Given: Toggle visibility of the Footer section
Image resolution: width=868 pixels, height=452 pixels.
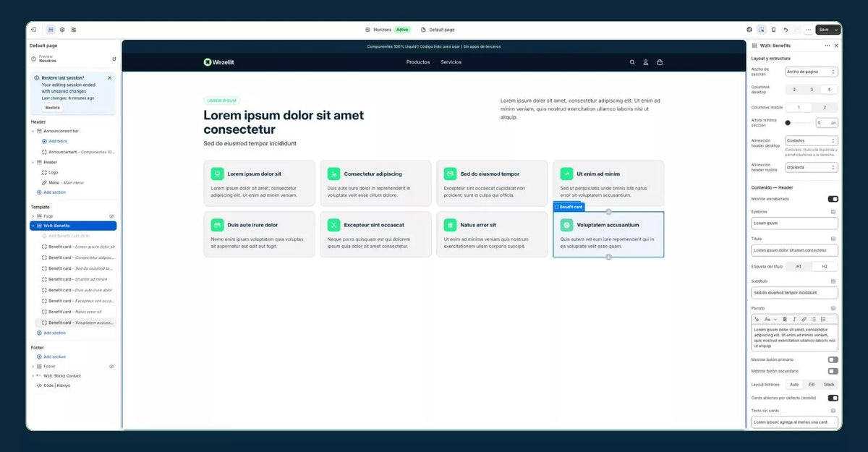Looking at the screenshot, I should 111,366.
